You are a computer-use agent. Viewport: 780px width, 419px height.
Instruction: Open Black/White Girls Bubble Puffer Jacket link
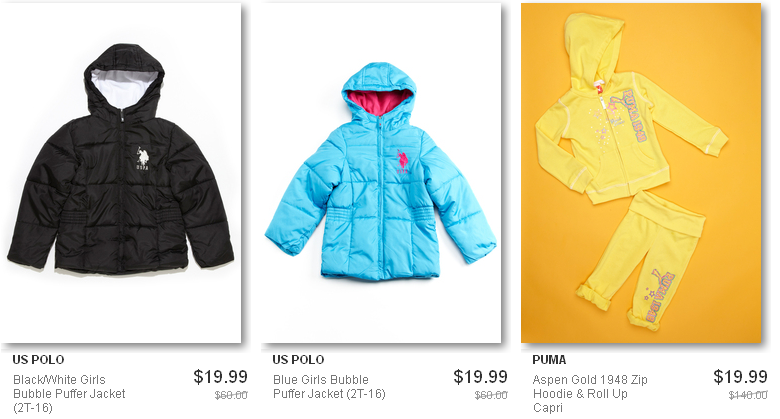69,394
